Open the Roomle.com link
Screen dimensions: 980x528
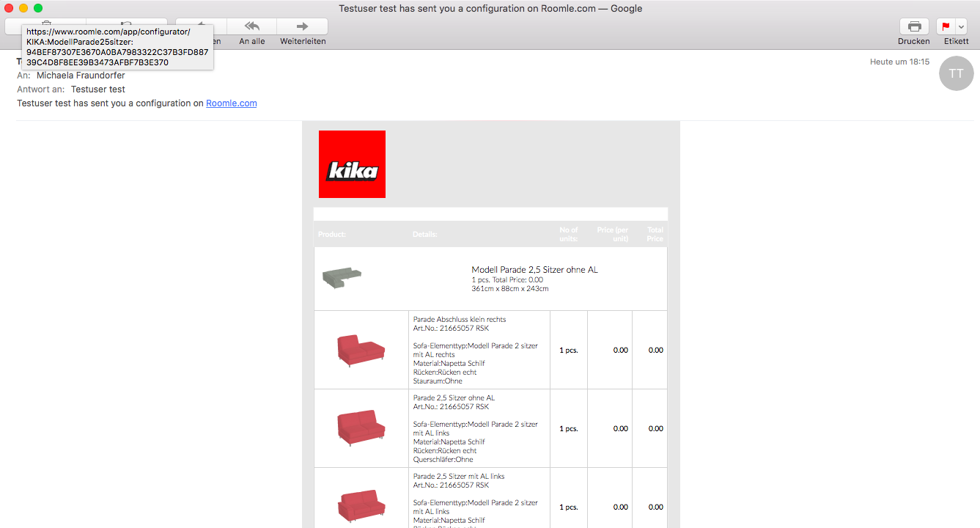232,103
